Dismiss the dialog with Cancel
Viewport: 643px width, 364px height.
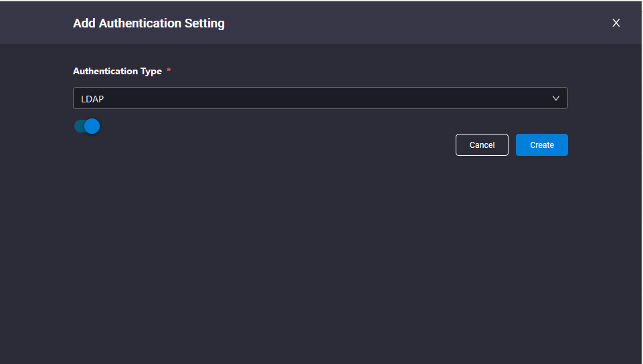pyautogui.click(x=482, y=145)
